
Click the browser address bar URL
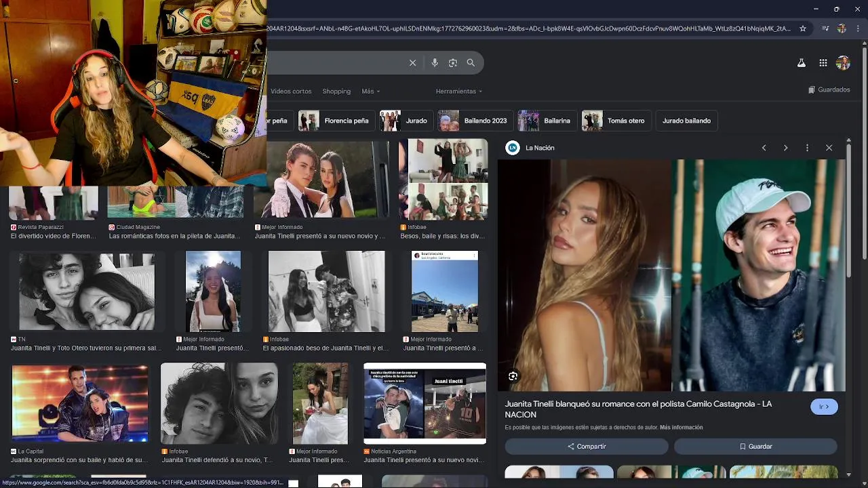click(529, 28)
